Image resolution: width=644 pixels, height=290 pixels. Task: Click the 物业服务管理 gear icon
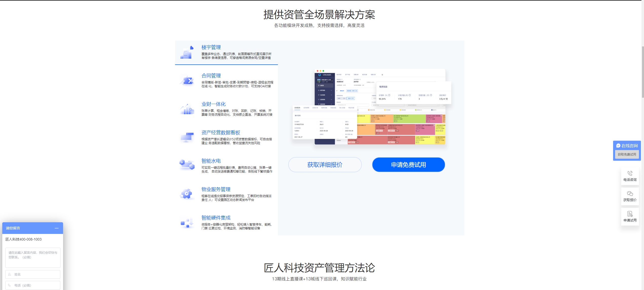187,194
